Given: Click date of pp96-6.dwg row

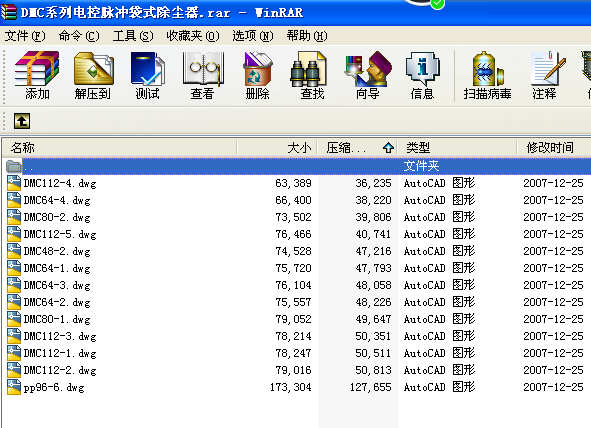Looking at the screenshot, I should 553,387.
